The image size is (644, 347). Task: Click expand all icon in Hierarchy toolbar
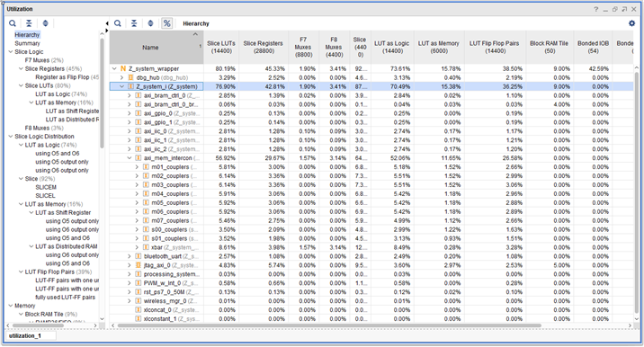150,23
